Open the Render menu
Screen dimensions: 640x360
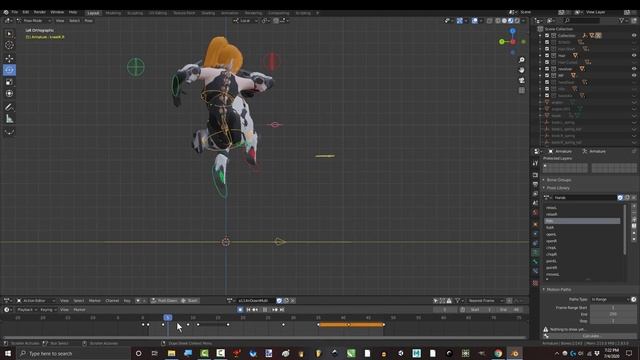[x=40, y=12]
